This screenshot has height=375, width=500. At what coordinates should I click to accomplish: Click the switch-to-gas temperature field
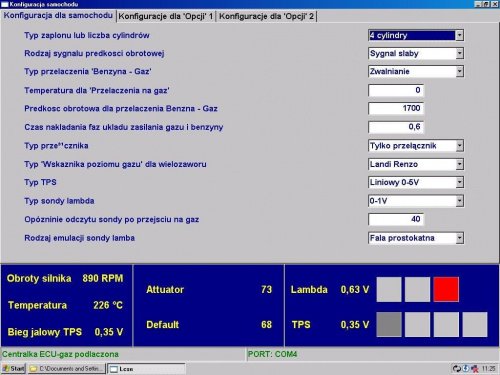point(396,90)
